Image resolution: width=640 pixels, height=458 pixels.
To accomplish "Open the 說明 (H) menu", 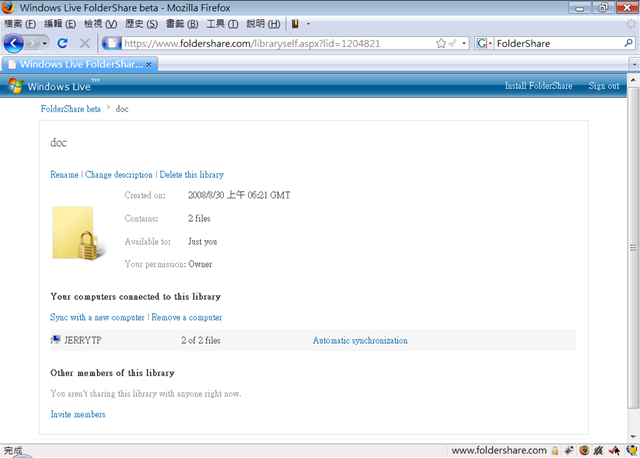I will coord(263,24).
